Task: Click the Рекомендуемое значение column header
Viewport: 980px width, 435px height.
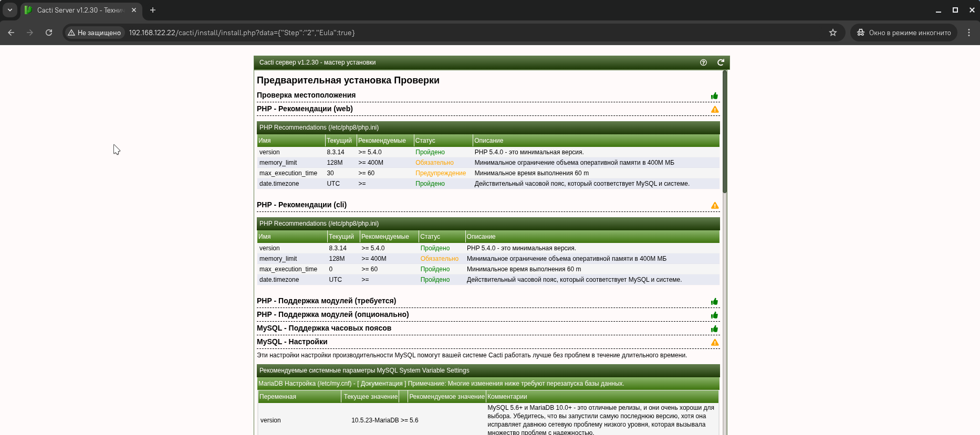Action: (447, 397)
